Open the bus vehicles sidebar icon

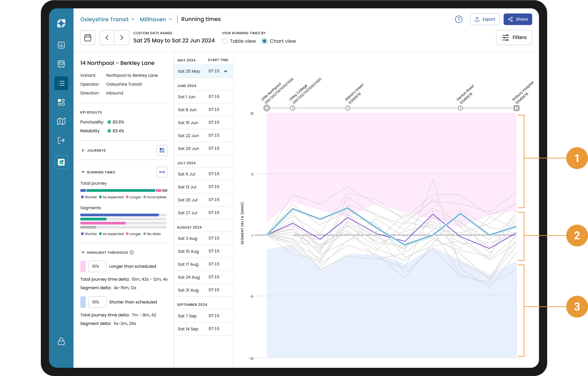point(61,64)
